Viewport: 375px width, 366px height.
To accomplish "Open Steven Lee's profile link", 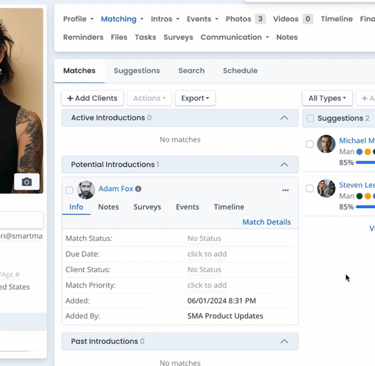I will tap(357, 185).
